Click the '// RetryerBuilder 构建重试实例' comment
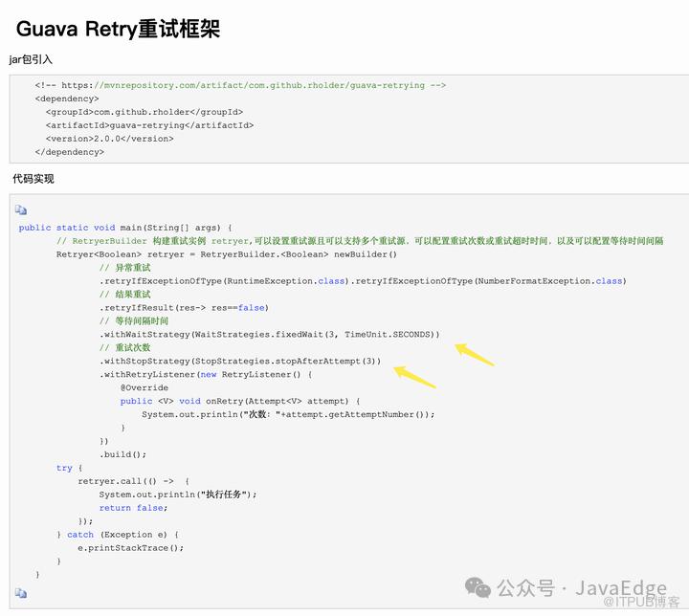689x616 pixels. click(x=360, y=241)
